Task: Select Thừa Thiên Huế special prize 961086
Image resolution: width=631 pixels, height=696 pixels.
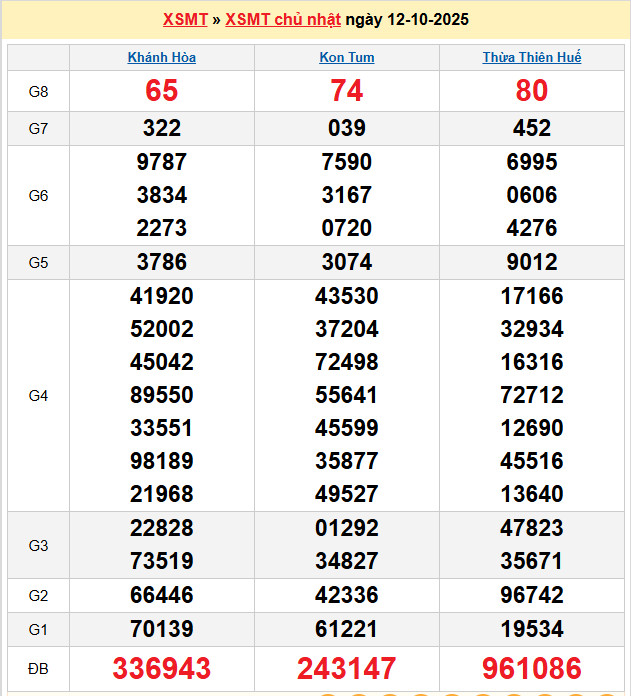Action: click(532, 668)
